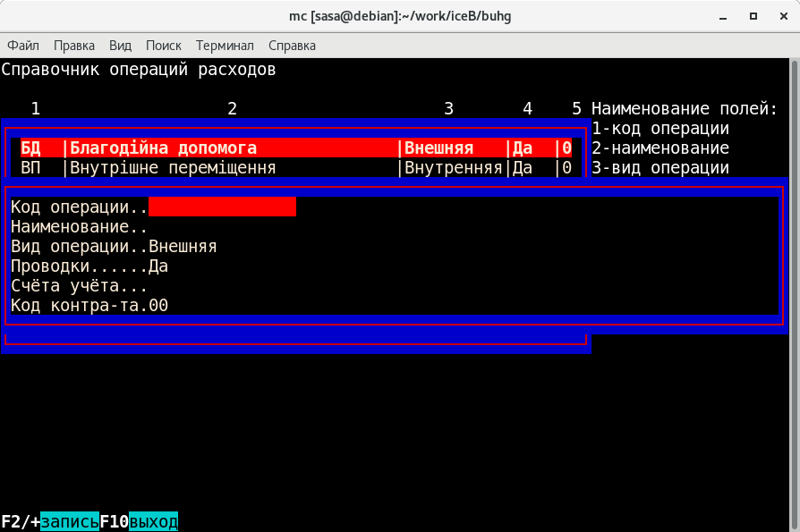This screenshot has width=800, height=532.
Task: Open the Терминал menu
Action: pyautogui.click(x=225, y=46)
